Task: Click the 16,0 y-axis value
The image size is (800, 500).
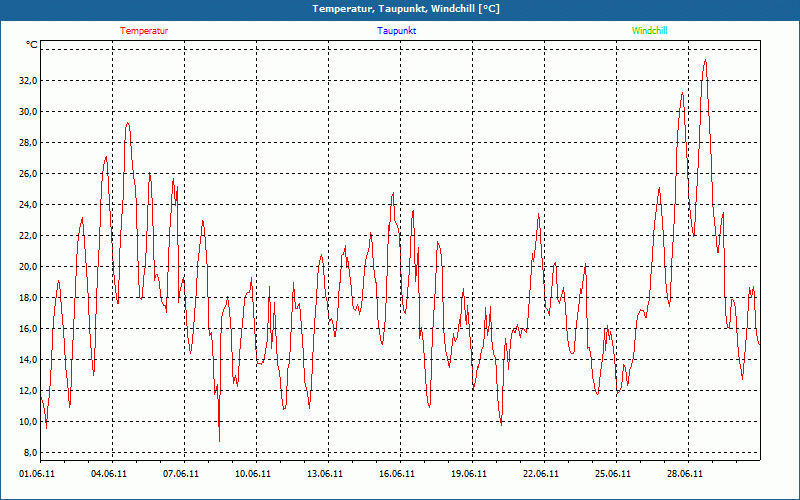Action: pyautogui.click(x=27, y=329)
